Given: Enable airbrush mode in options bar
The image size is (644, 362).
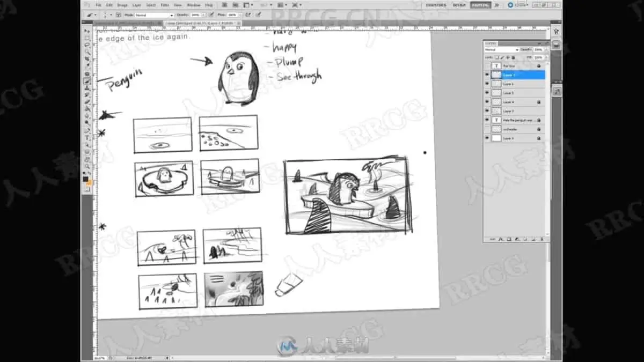Looking at the screenshot, I should pos(248,14).
